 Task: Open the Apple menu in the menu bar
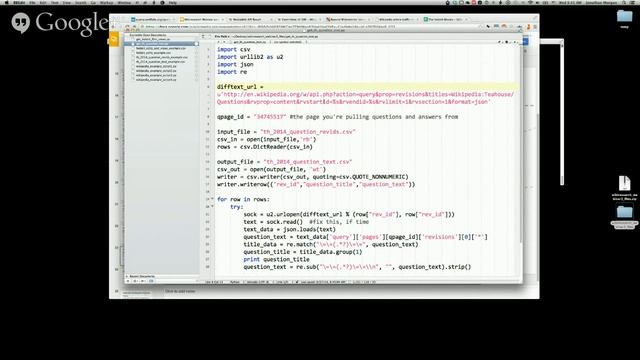7,2
